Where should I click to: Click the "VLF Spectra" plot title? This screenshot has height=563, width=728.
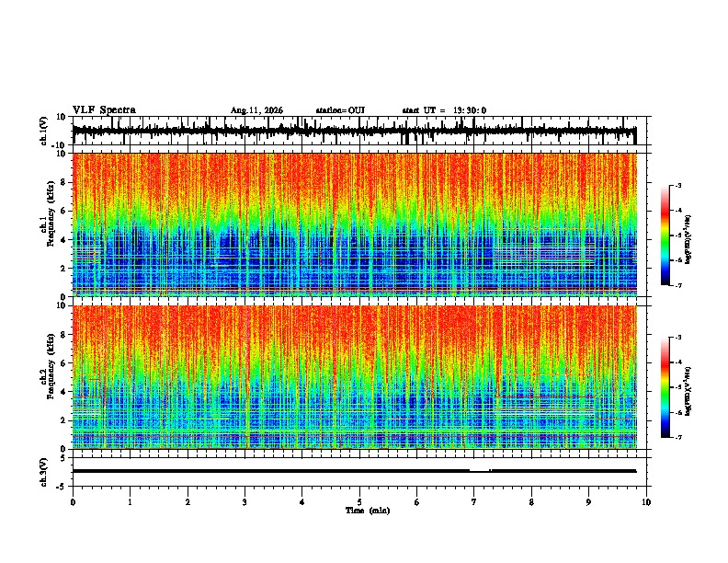click(104, 109)
